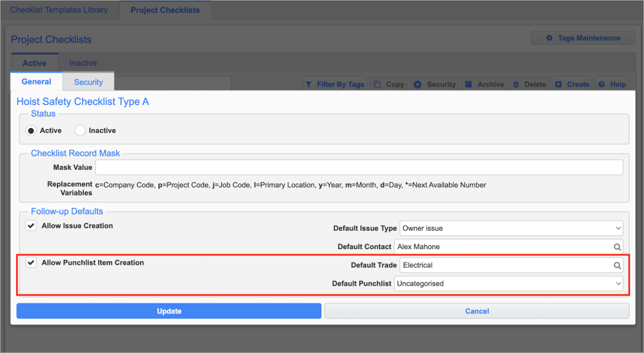The width and height of the screenshot is (644, 353).
Task: Search trades via Default Trade magnifier
Action: coord(617,265)
